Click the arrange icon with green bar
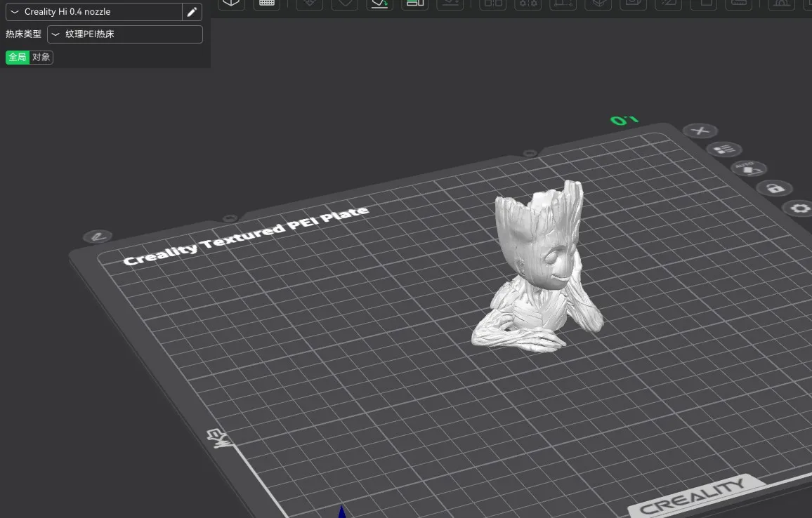Image resolution: width=812 pixels, height=518 pixels. [x=415, y=4]
